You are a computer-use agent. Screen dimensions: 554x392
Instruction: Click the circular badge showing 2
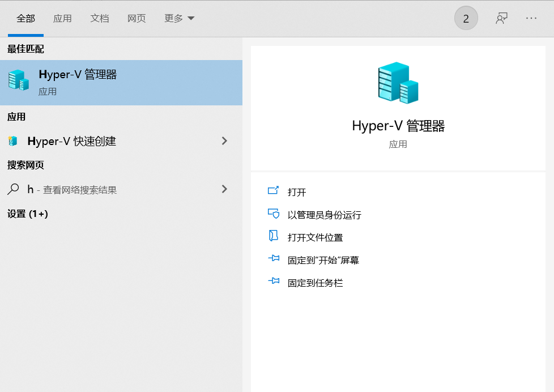coord(466,18)
